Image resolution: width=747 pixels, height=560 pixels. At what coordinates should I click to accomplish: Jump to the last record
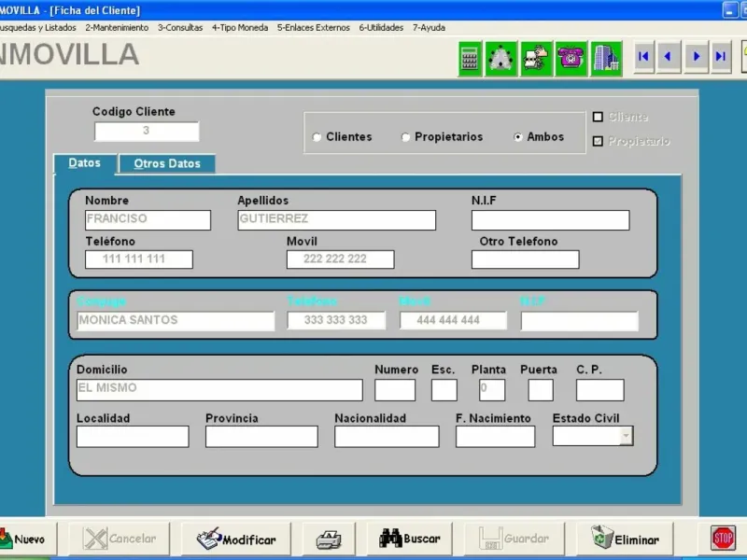(721, 57)
